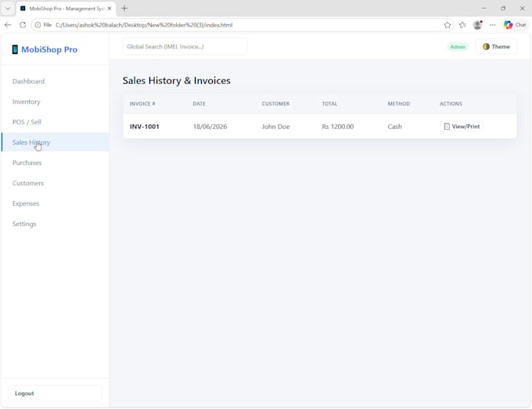532x409 pixels.
Task: Click the Admin role badge
Action: 458,47
